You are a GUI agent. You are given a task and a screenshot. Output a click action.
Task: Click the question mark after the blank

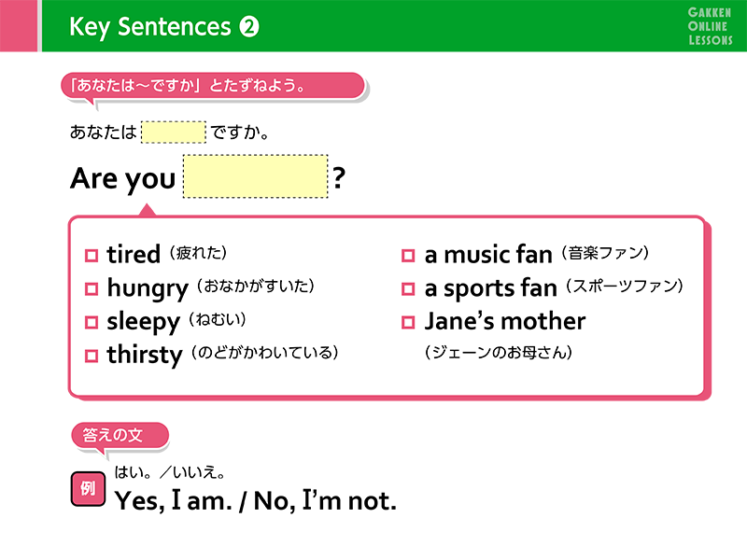[x=339, y=177]
